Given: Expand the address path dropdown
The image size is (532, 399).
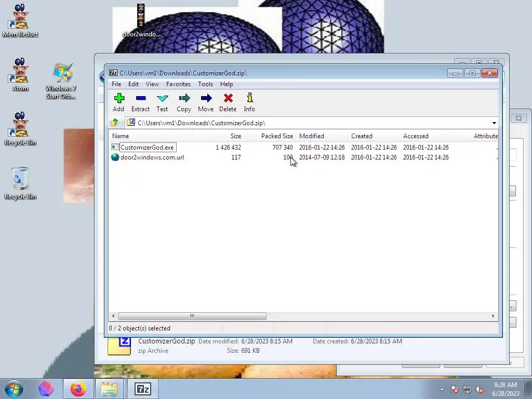Looking at the screenshot, I should tap(494, 123).
